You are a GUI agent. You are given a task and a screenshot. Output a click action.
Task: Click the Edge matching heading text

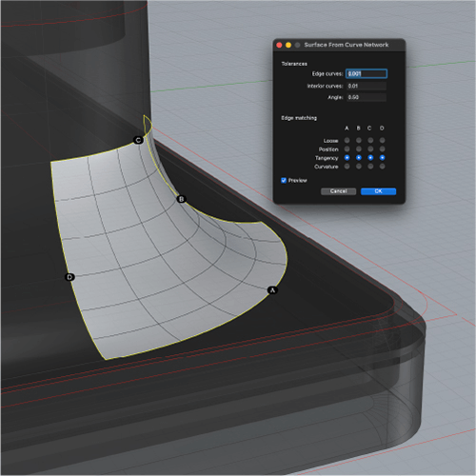299,118
